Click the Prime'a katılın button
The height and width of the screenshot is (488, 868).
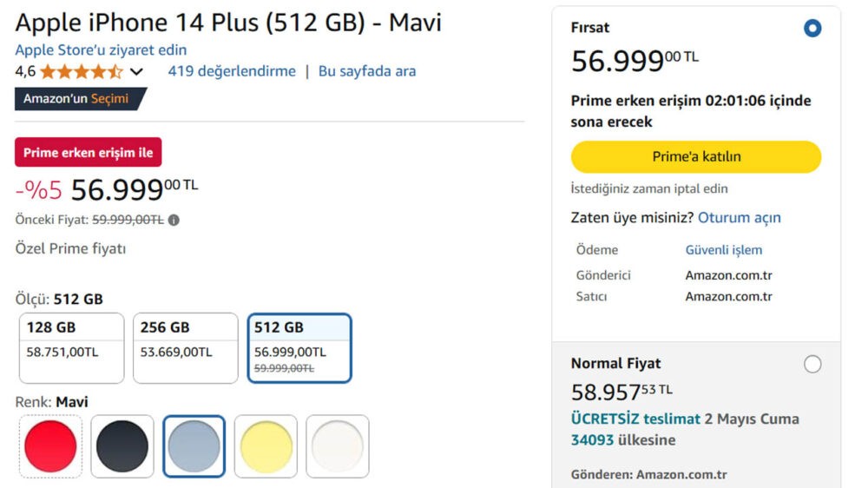pos(695,157)
